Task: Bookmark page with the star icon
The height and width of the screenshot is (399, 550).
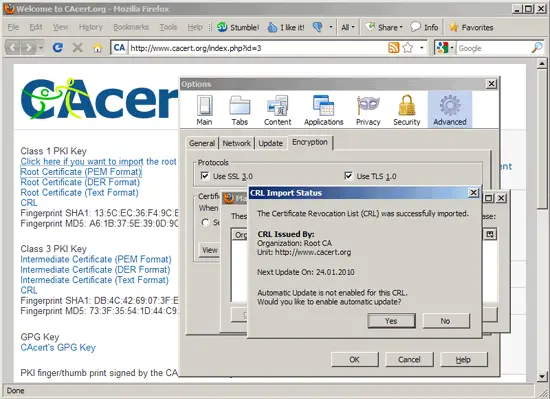Action: coord(408,48)
